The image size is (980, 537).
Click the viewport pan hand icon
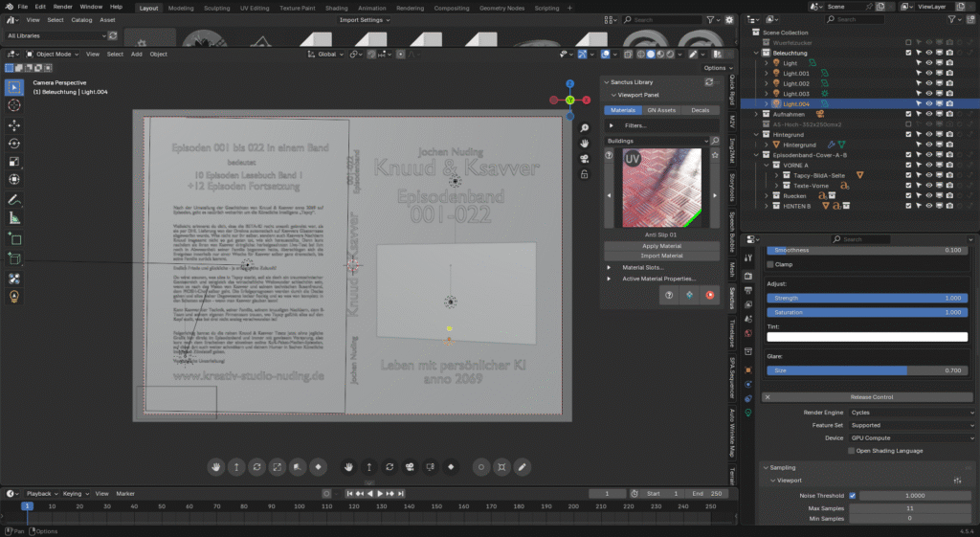pos(585,144)
